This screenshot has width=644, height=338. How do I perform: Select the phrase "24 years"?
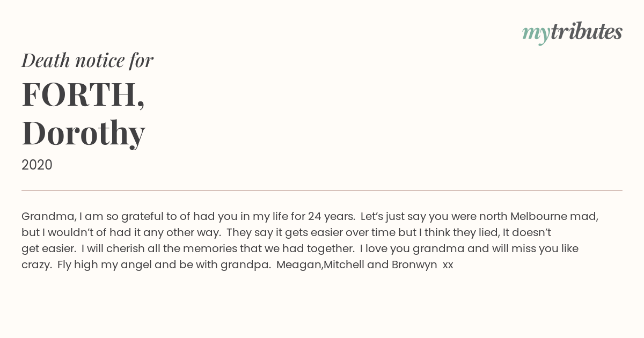tap(331, 217)
